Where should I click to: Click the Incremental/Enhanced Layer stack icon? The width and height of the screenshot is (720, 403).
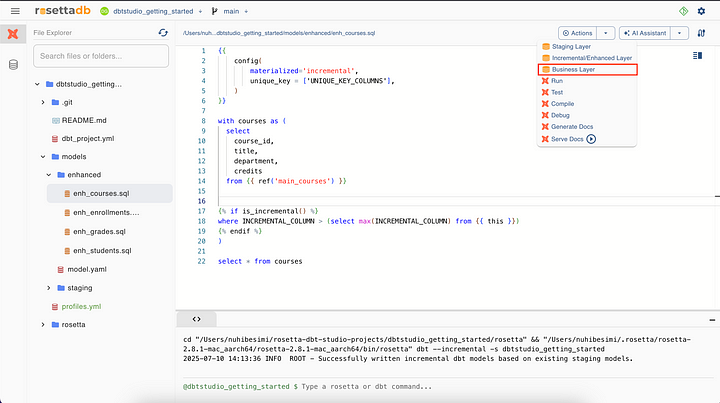[x=546, y=58]
